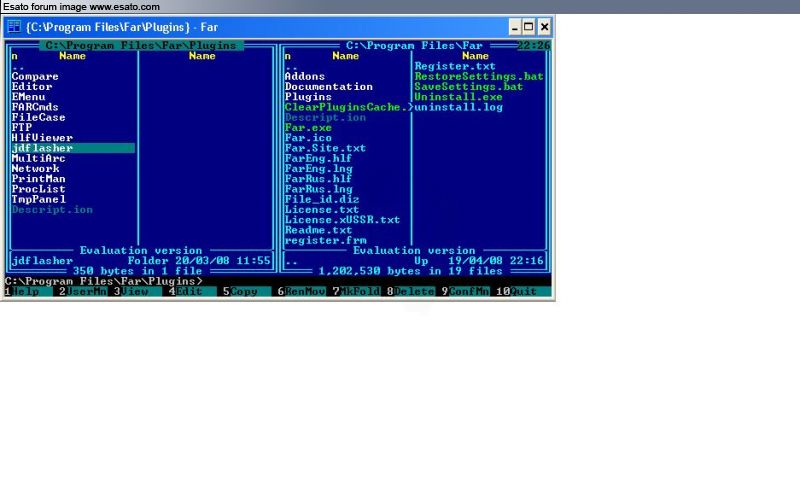Select the PrintMan folder
The width and height of the screenshot is (800, 481).
pyautogui.click(x=39, y=179)
